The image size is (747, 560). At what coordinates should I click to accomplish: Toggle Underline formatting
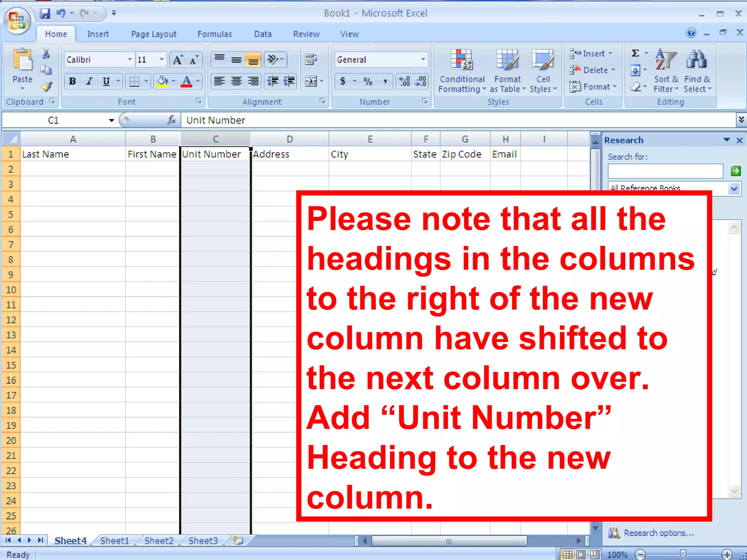[x=106, y=81]
